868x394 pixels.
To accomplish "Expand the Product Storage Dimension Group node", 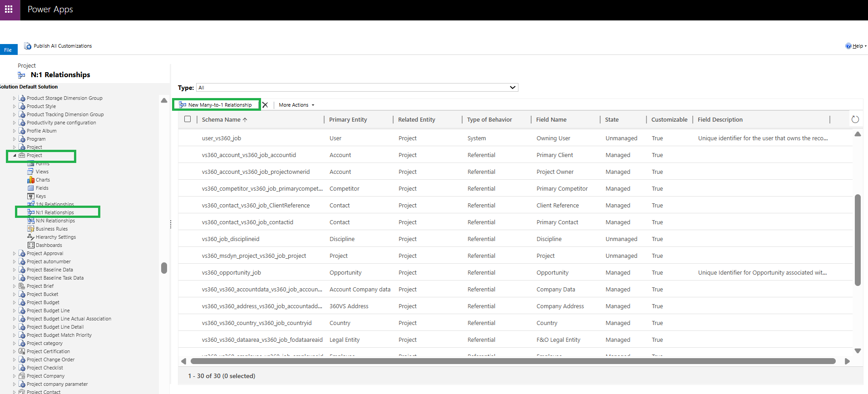I will coord(15,98).
